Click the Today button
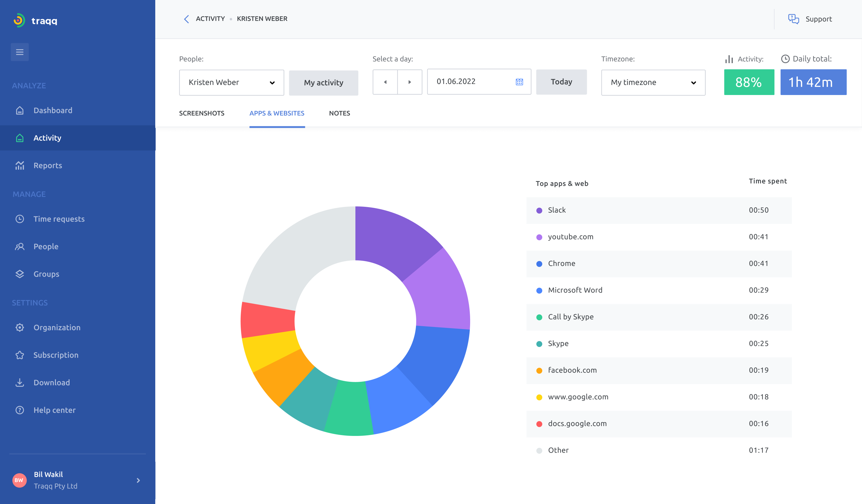 tap(561, 82)
